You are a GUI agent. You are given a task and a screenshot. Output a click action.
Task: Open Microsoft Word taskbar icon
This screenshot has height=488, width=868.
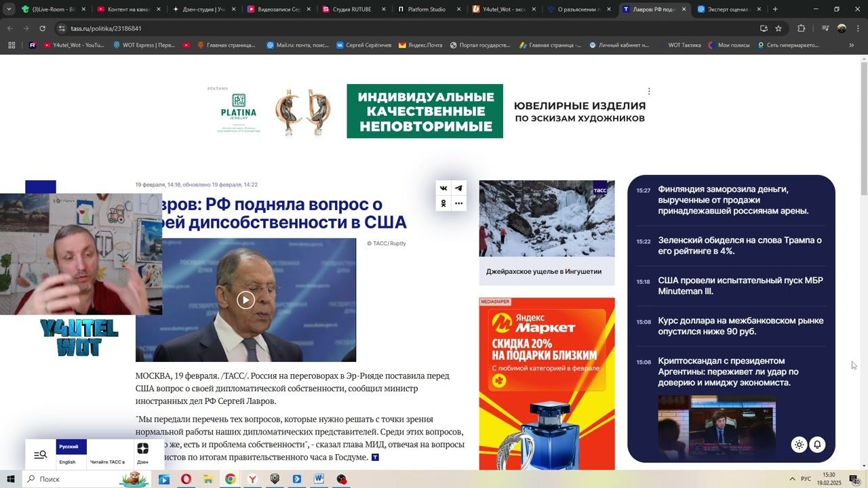319,479
